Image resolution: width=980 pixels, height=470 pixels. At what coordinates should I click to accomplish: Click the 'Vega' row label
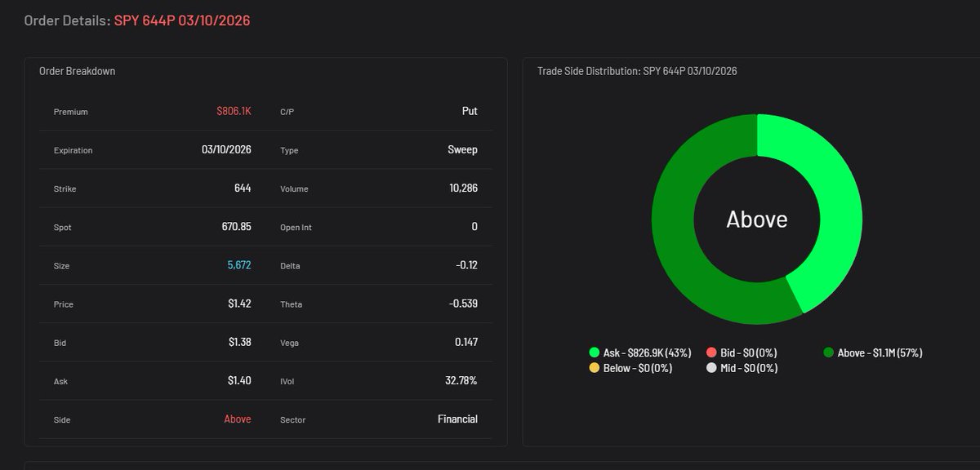(290, 343)
